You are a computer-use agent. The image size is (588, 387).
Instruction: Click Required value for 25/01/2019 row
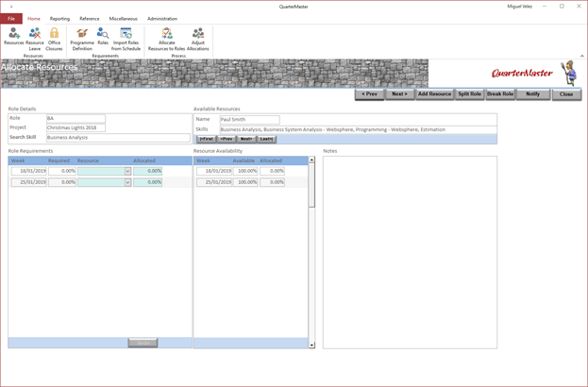tap(62, 182)
